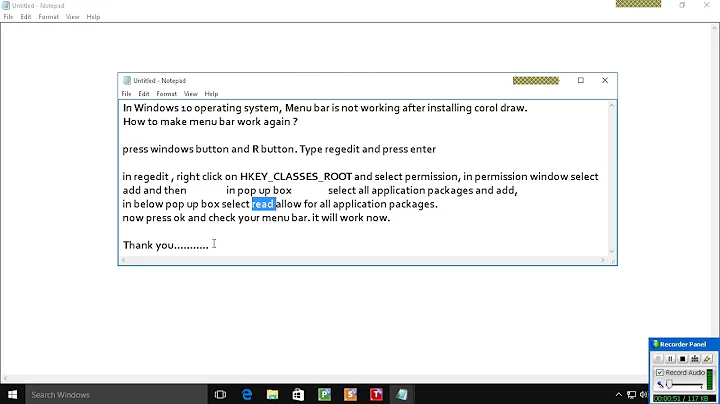Click the Windows Start button
Viewport: 720px width, 404px height.
pyautogui.click(x=12, y=394)
